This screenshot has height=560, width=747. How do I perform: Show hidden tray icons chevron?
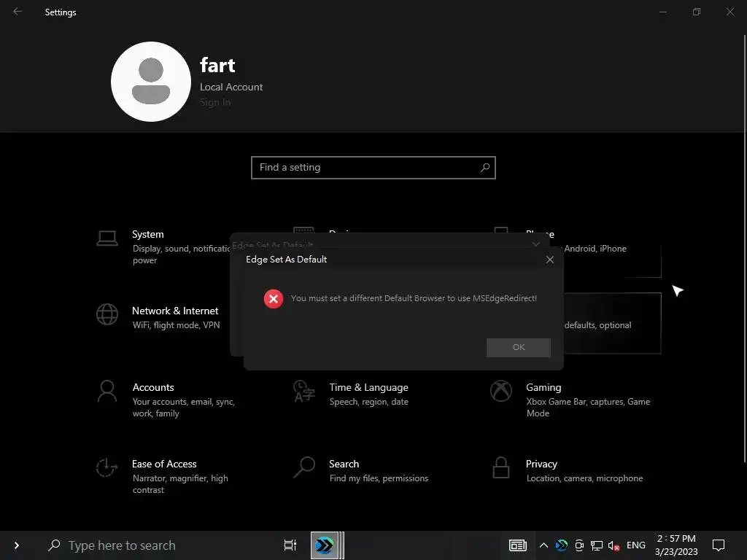pos(543,545)
